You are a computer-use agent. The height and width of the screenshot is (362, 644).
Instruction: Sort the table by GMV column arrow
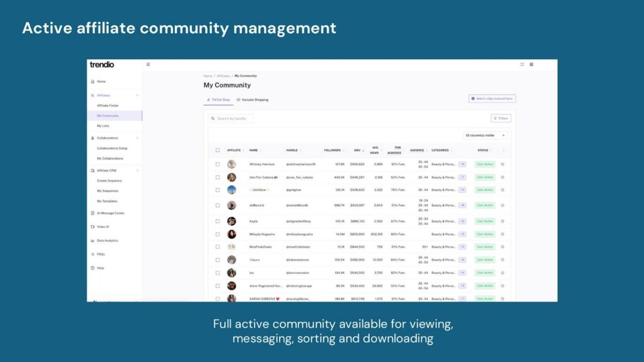(x=364, y=150)
